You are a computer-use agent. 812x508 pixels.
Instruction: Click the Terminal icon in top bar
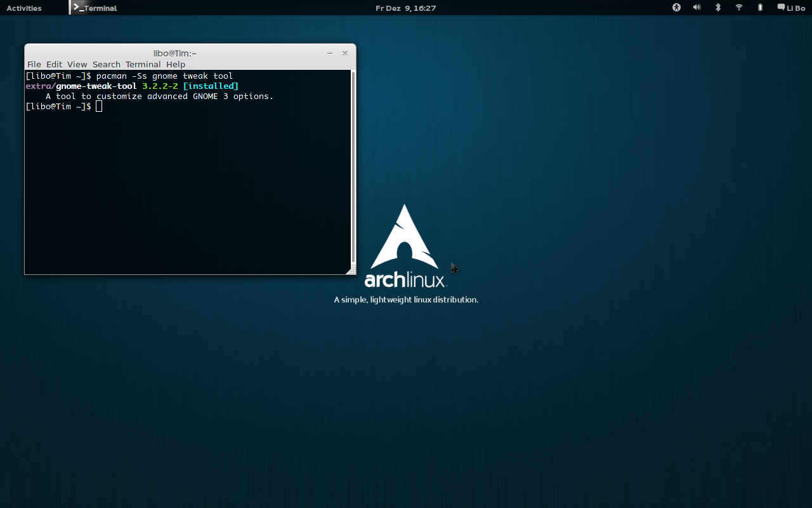(x=78, y=8)
